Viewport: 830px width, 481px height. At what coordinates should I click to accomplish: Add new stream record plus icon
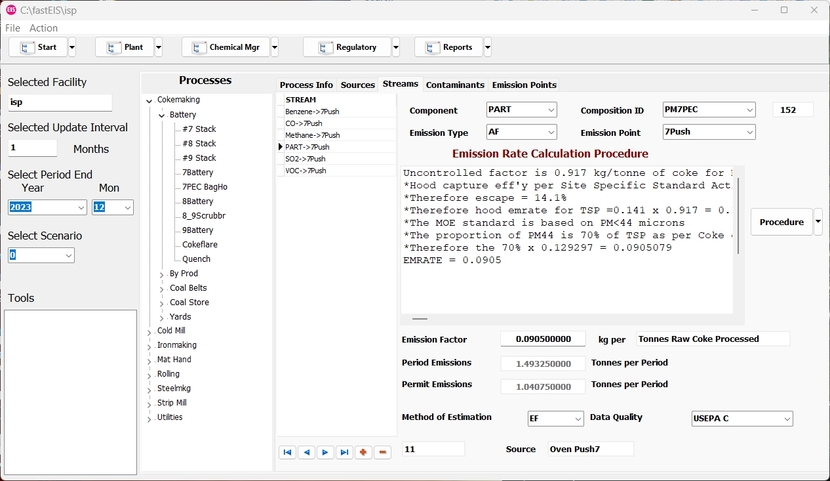(x=363, y=453)
